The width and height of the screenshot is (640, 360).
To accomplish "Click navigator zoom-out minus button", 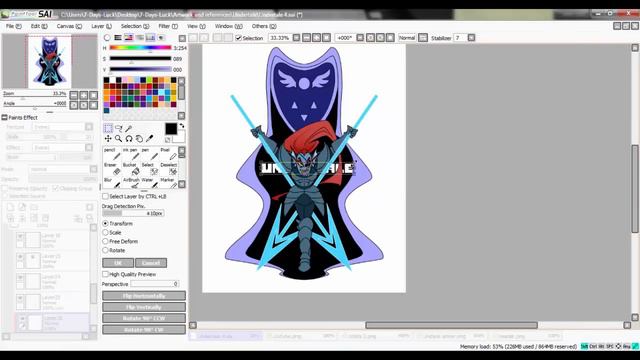I will pos(73,95).
